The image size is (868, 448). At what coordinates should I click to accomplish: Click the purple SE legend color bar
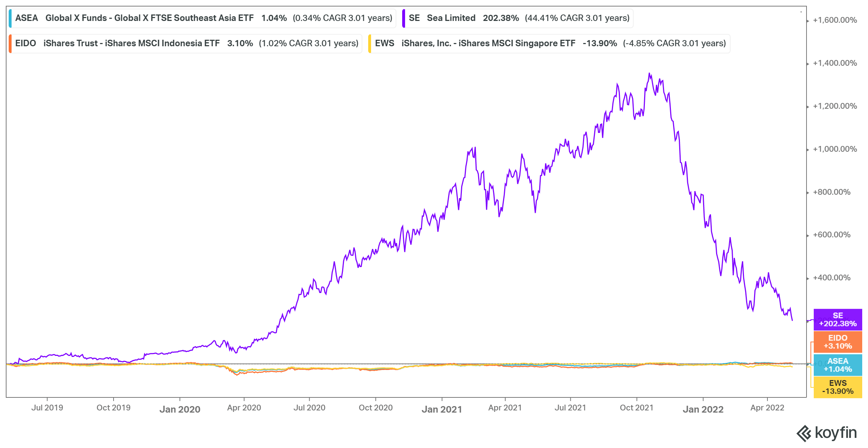pos(404,18)
